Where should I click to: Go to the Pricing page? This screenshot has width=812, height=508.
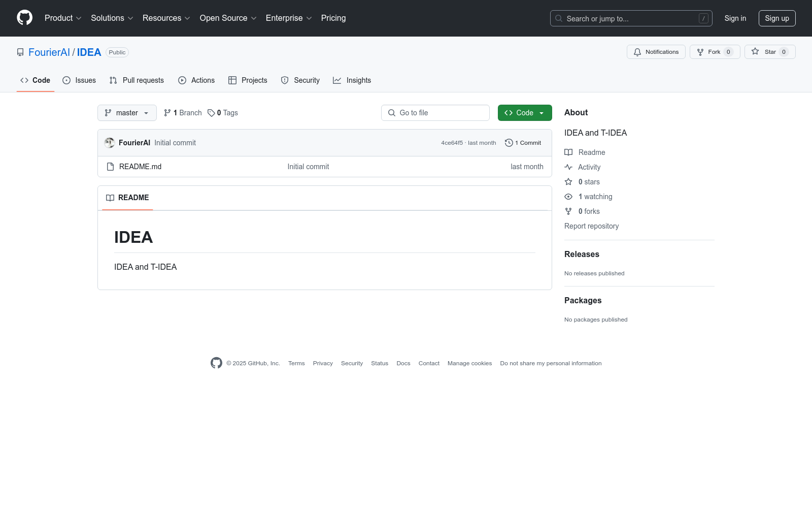333,18
